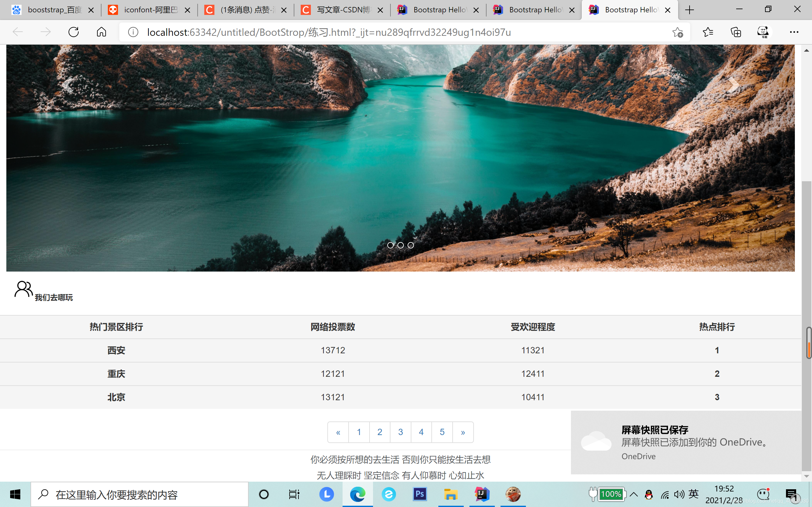Select the second carousel indicator dot
The width and height of the screenshot is (812, 507).
point(401,245)
